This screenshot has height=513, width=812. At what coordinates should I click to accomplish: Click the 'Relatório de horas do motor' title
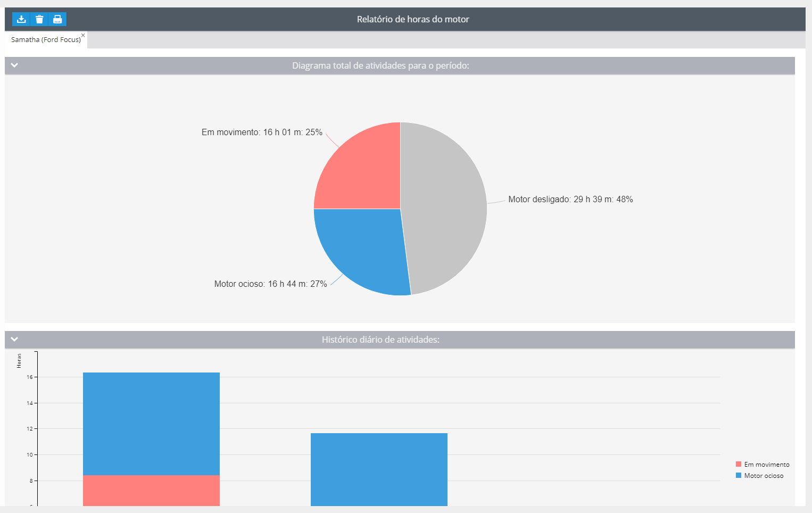click(x=413, y=19)
